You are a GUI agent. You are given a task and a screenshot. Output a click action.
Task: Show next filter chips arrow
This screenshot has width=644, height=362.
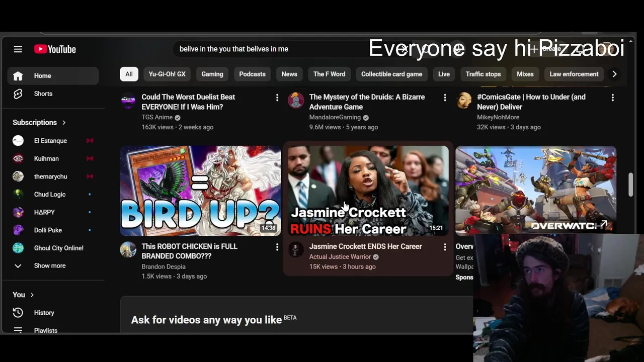[x=614, y=74]
